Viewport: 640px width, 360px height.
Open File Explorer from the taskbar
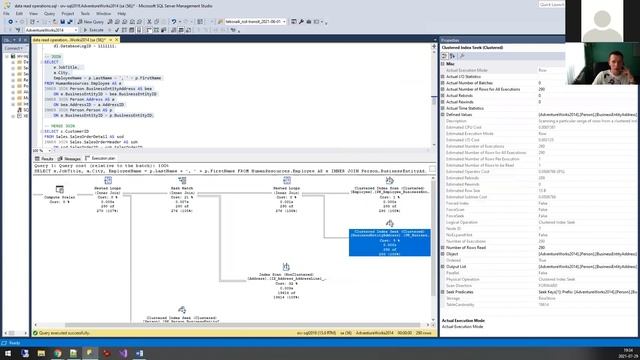coord(41,353)
